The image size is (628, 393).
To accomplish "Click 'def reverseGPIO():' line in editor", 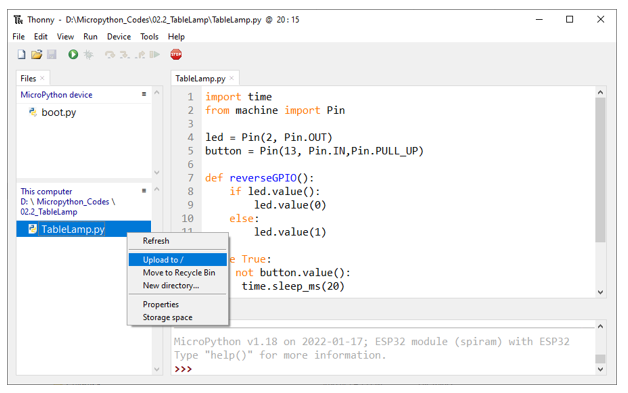I will coord(260,178).
